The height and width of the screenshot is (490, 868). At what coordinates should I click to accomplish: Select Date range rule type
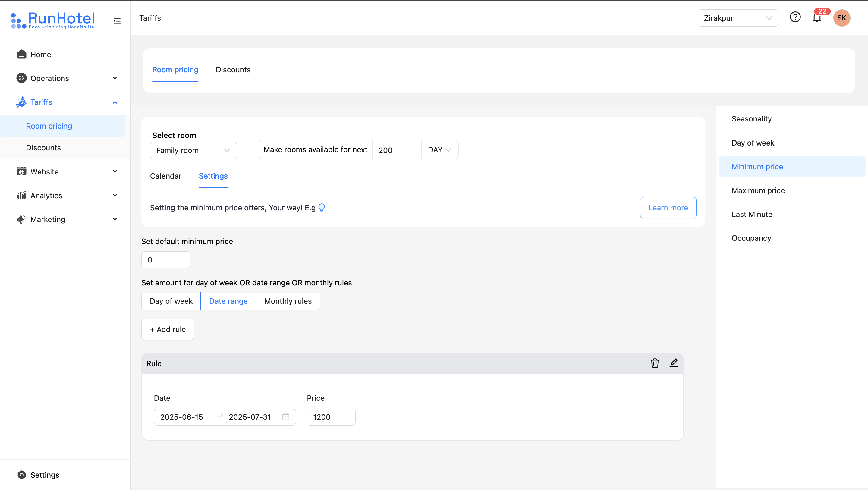pyautogui.click(x=228, y=301)
